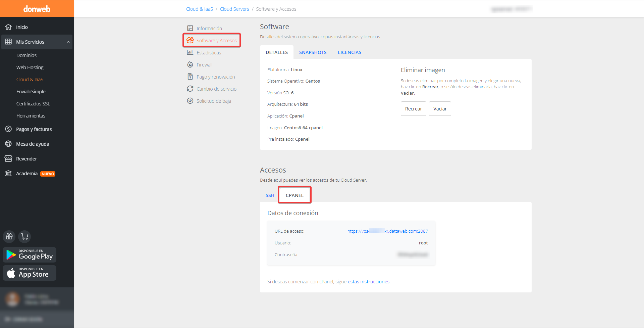This screenshot has height=328, width=644.
Task: Click the Pagos y facturas dollar icon
Action: click(x=8, y=129)
